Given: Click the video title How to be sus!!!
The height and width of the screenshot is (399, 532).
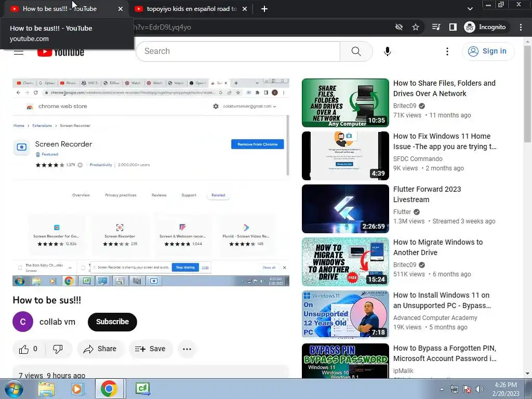Looking at the screenshot, I should click(x=47, y=300).
